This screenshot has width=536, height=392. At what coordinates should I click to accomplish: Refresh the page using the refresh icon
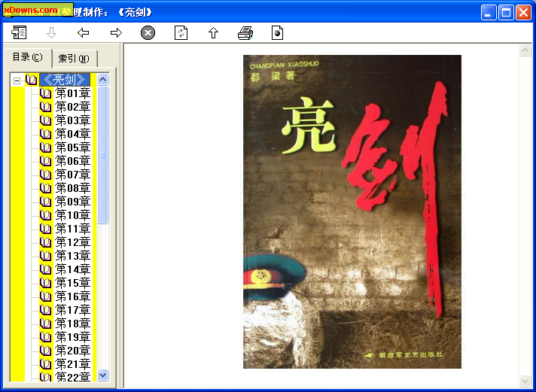point(181,33)
